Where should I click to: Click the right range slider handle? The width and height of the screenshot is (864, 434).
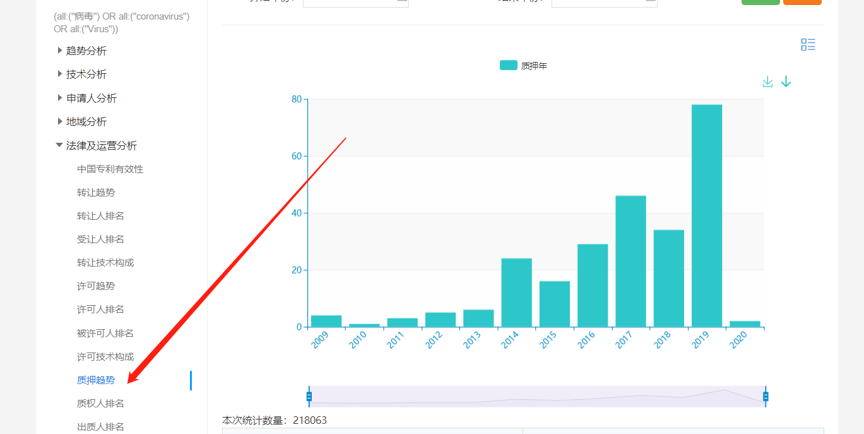765,397
